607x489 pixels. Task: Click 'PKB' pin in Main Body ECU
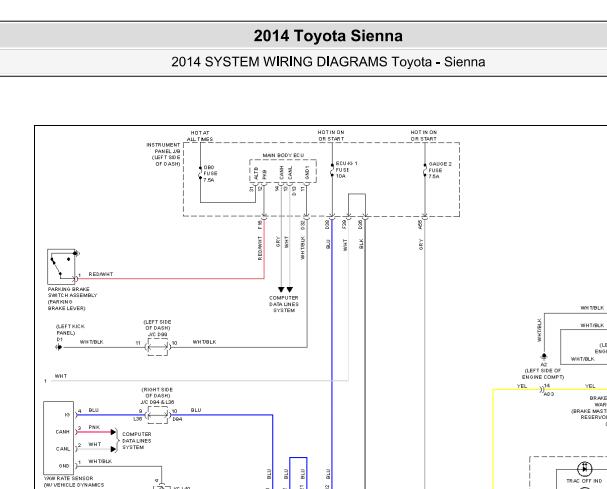(265, 174)
